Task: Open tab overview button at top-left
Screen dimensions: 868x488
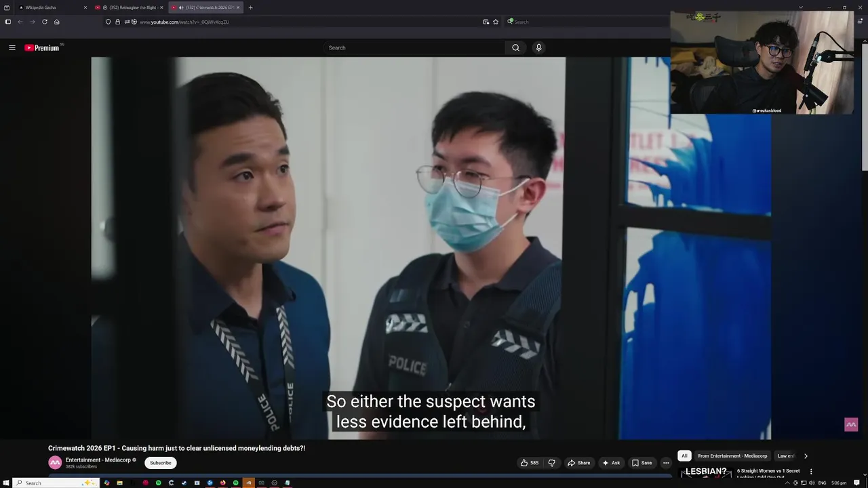Action: click(x=7, y=7)
